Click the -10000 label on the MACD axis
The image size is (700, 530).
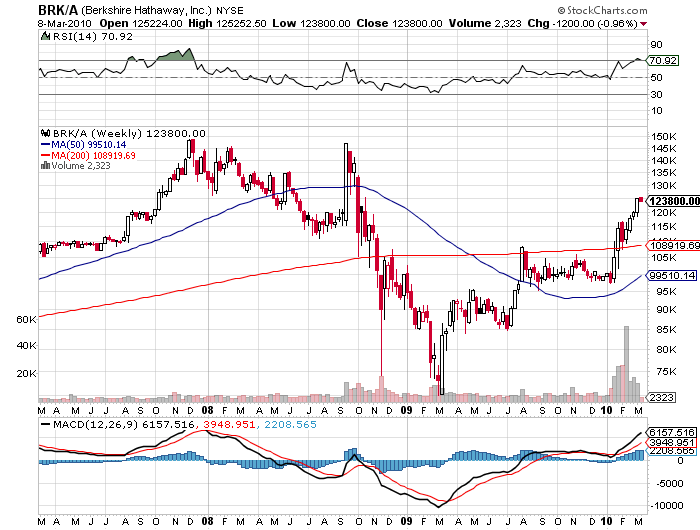click(667, 506)
